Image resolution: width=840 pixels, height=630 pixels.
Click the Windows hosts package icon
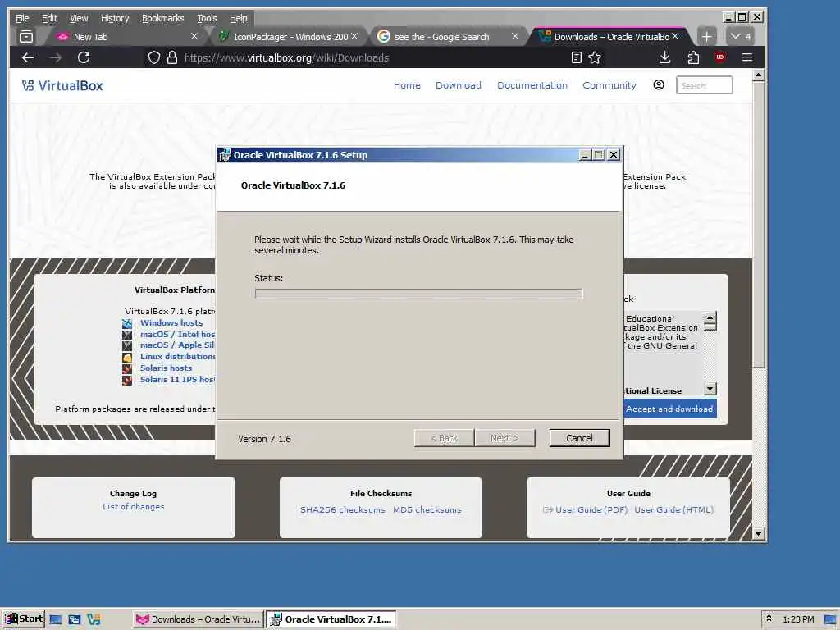pyautogui.click(x=127, y=323)
